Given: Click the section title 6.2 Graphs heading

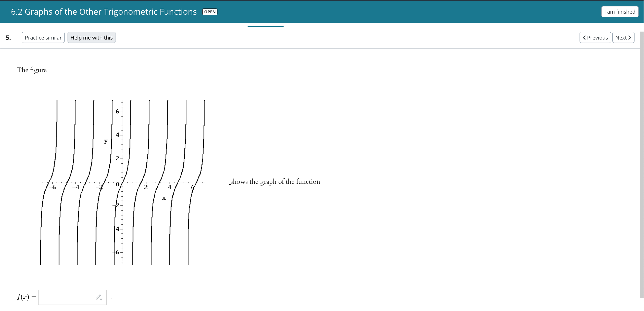Looking at the screenshot, I should tap(104, 12).
